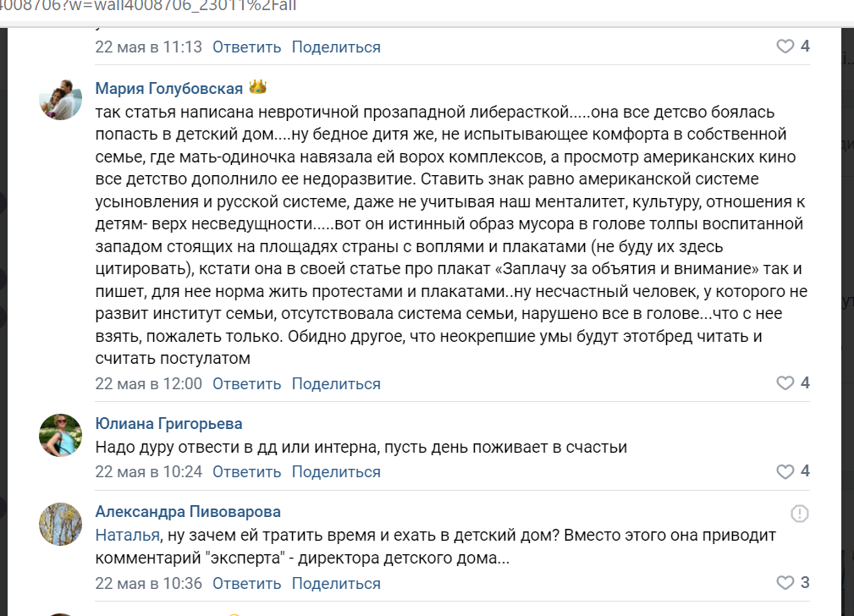Reply to comment posted at 12:00
This screenshot has height=616, width=854.
[x=247, y=384]
